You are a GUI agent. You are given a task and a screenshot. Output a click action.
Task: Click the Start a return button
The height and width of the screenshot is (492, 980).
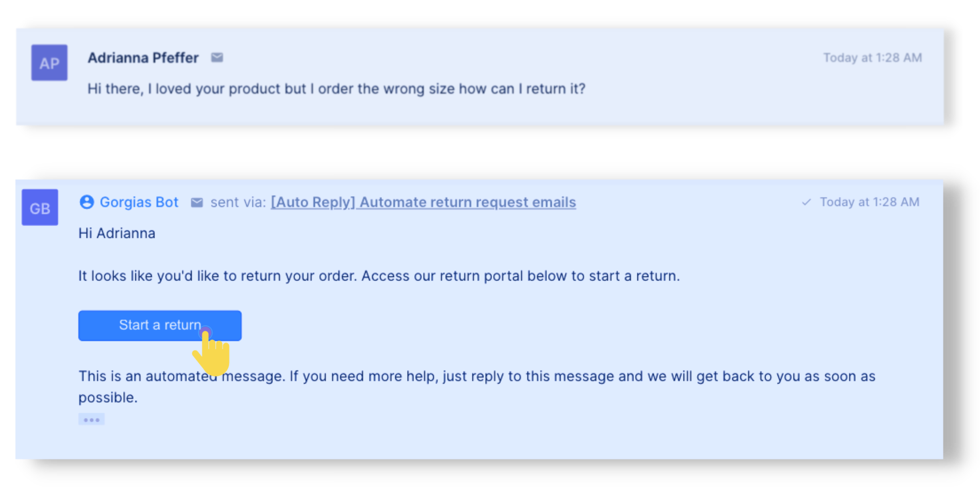(x=160, y=326)
